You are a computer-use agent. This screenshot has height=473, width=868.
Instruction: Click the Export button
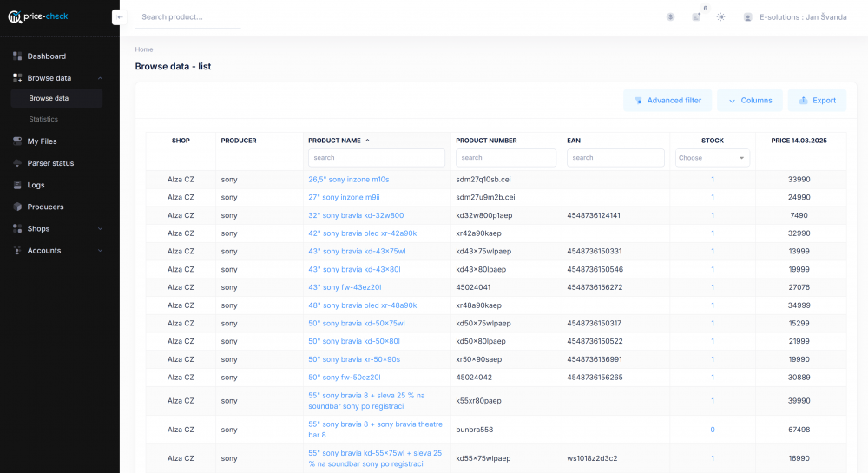[x=817, y=100]
